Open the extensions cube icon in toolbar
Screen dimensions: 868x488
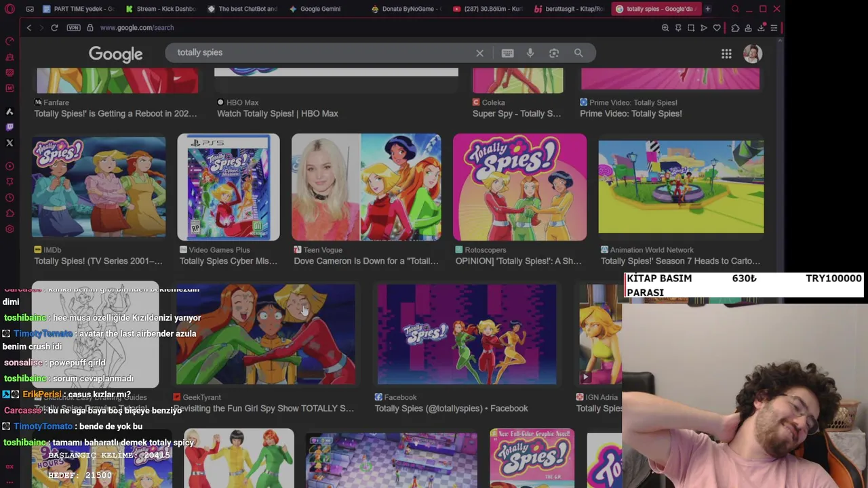click(735, 28)
